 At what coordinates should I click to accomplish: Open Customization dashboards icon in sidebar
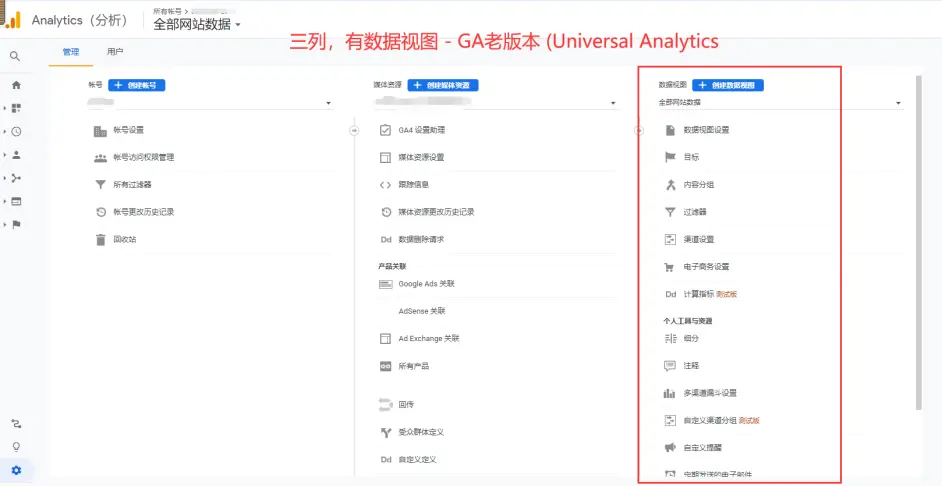point(16,108)
